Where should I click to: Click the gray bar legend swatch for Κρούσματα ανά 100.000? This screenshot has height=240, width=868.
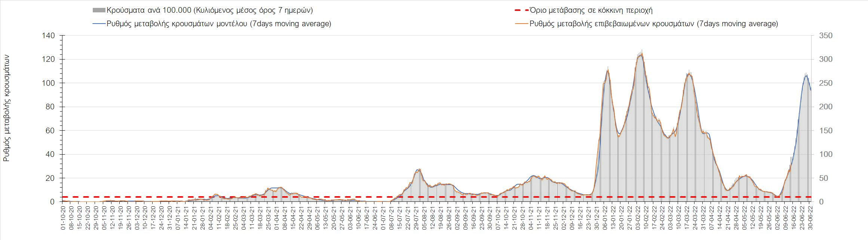pos(99,10)
